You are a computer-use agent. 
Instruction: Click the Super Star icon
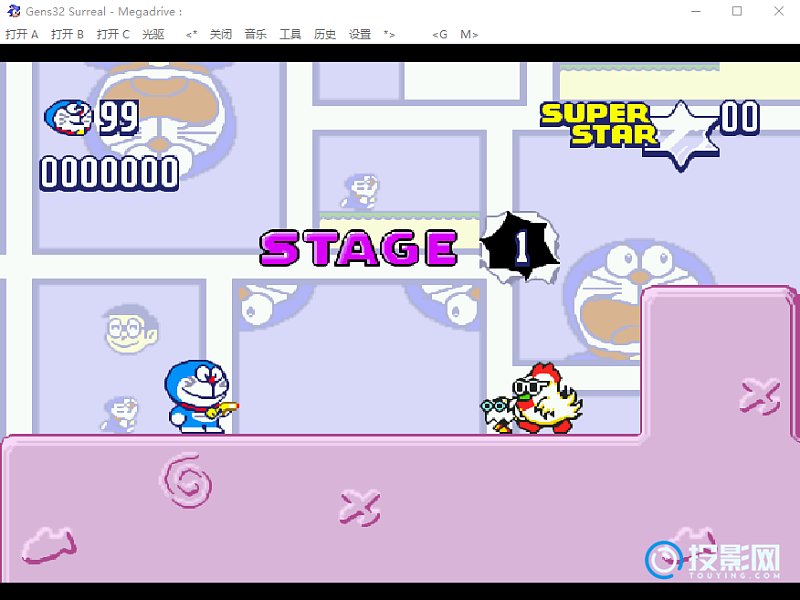[x=683, y=136]
